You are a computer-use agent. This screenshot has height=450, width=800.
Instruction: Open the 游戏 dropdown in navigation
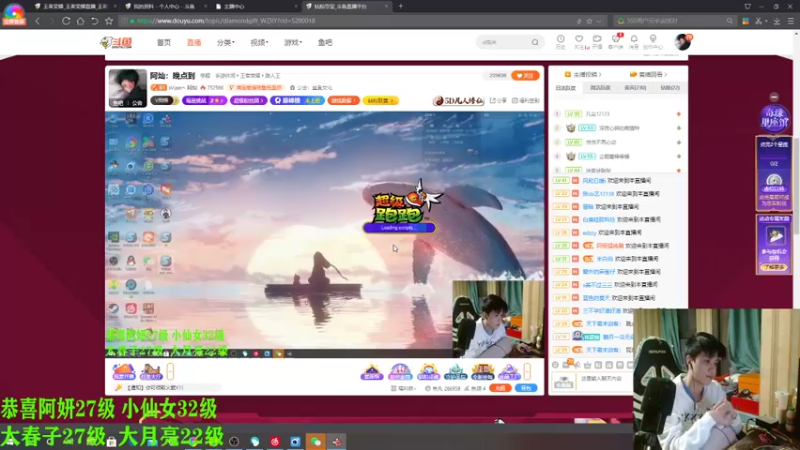pos(293,42)
